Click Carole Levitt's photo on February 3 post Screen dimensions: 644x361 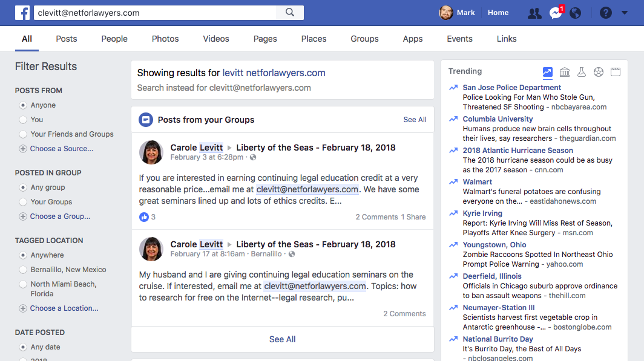pyautogui.click(x=151, y=152)
